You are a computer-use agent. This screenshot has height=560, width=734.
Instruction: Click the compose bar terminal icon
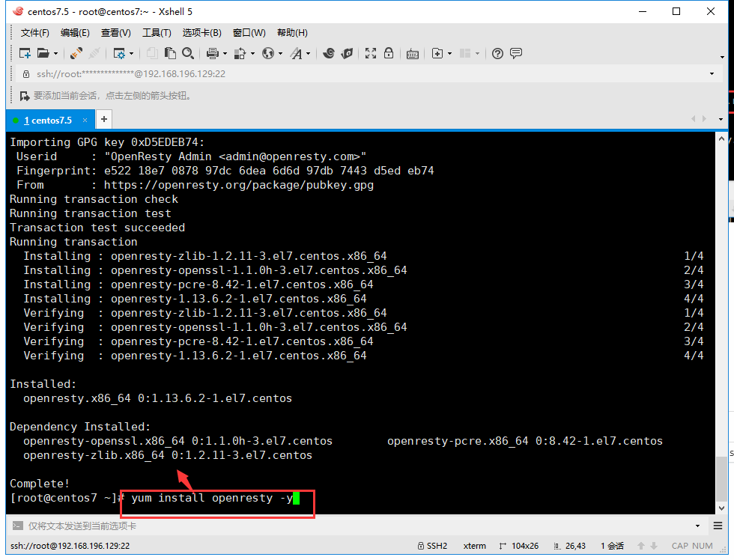tap(17, 526)
